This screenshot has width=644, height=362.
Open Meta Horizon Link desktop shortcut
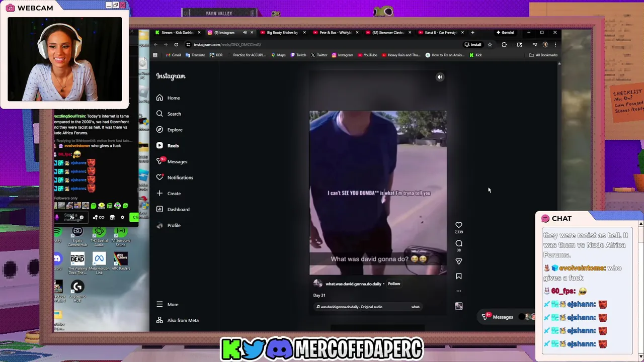pos(99,263)
